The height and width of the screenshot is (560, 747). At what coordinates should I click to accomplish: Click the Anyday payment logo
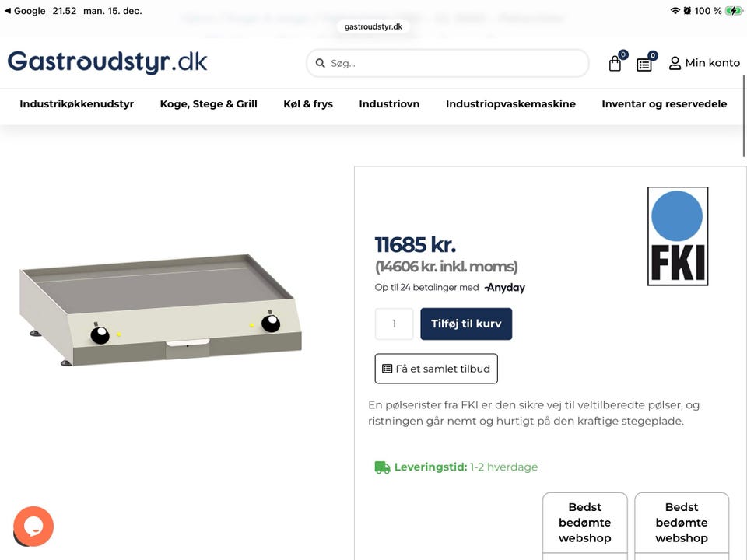tap(504, 288)
